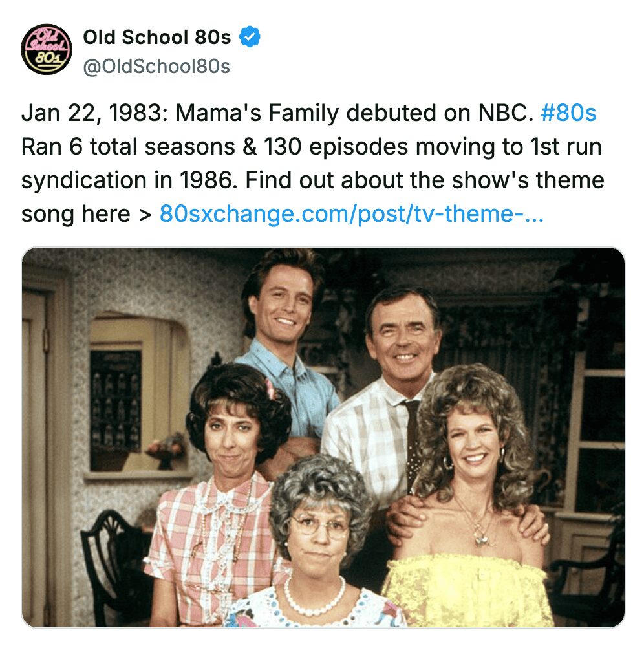Click the "Mama's Family debuted on NBC" text
This screenshot has width=644, height=648.
point(354,114)
